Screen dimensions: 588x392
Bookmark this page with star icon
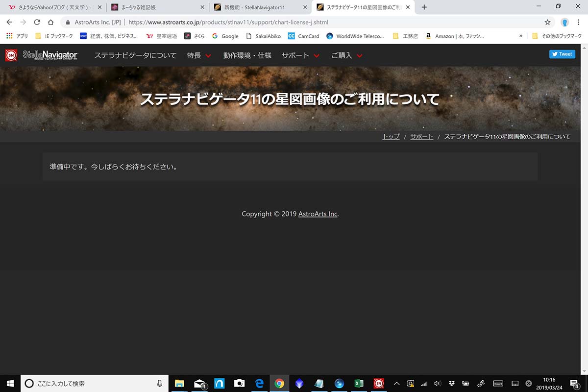point(547,22)
